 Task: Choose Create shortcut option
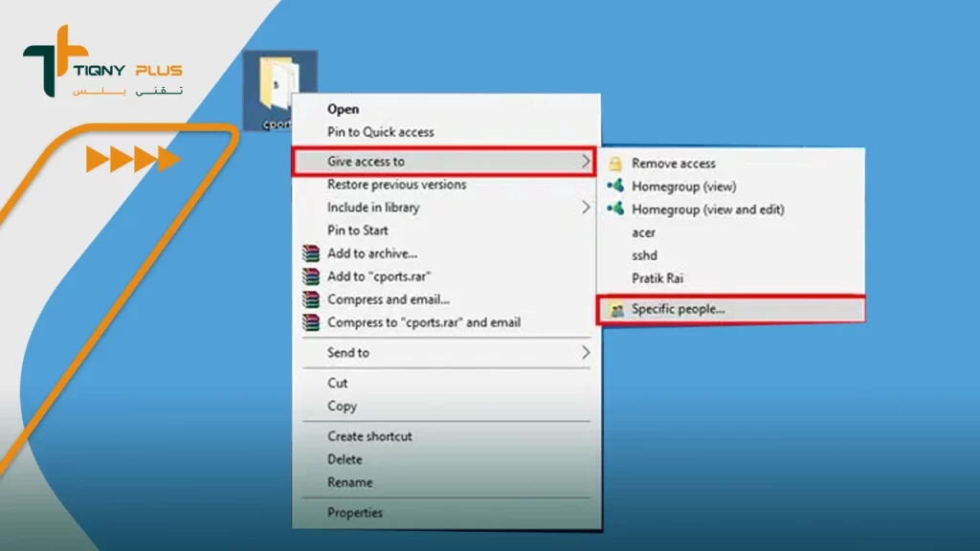tap(369, 436)
